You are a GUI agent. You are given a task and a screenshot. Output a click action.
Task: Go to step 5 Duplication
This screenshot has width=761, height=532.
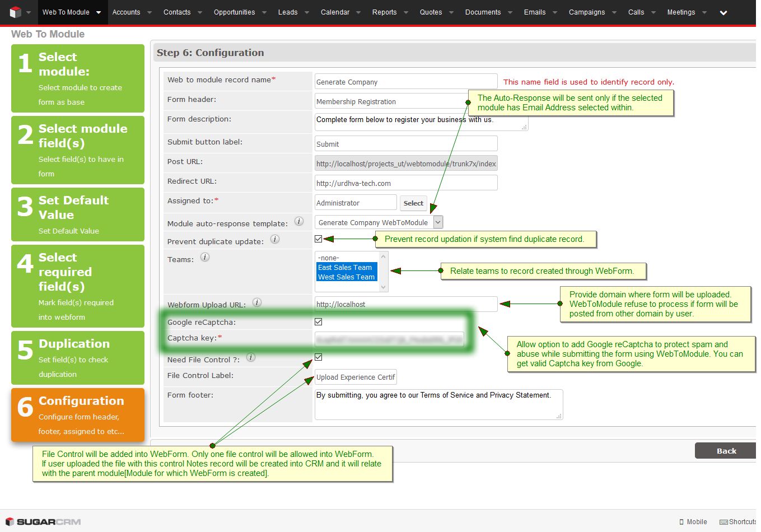click(x=78, y=358)
